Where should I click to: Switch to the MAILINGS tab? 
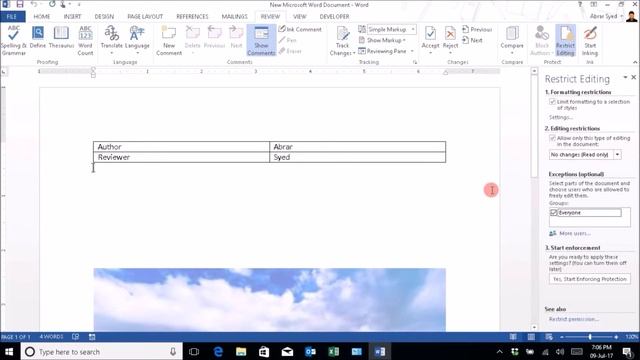[x=234, y=17]
